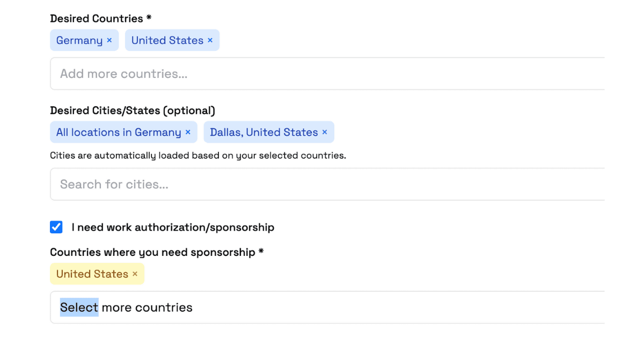Remove the Germany country tag

(109, 41)
